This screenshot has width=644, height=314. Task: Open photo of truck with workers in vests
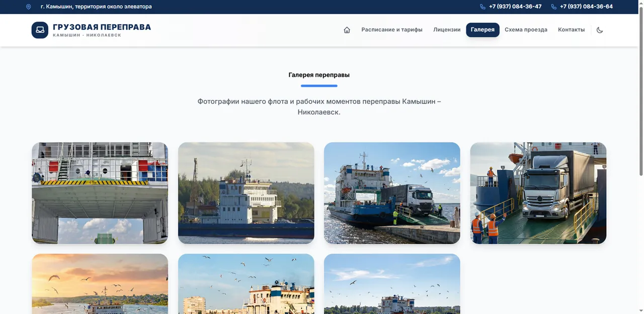coord(538,193)
